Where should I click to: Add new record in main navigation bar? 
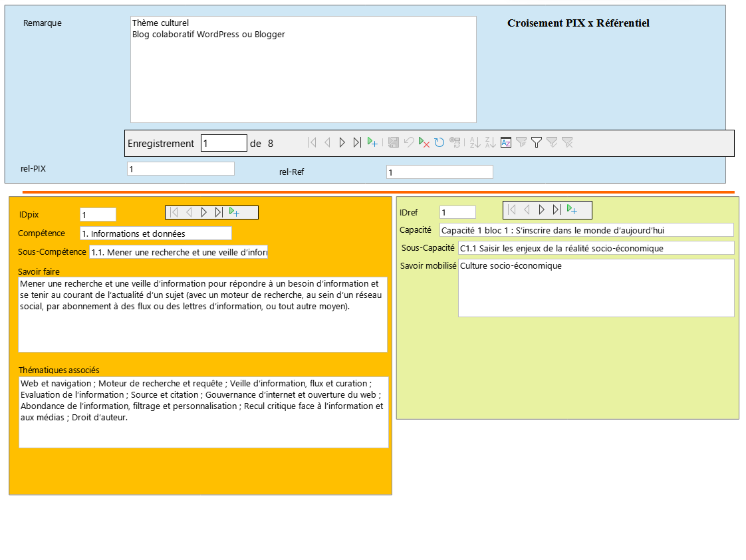point(372,143)
